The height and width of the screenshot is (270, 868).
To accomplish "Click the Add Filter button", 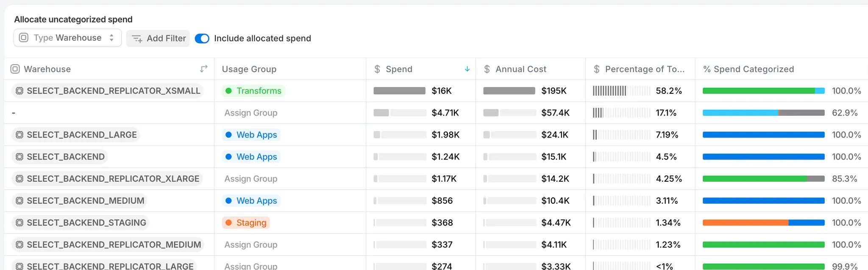I will pyautogui.click(x=158, y=39).
